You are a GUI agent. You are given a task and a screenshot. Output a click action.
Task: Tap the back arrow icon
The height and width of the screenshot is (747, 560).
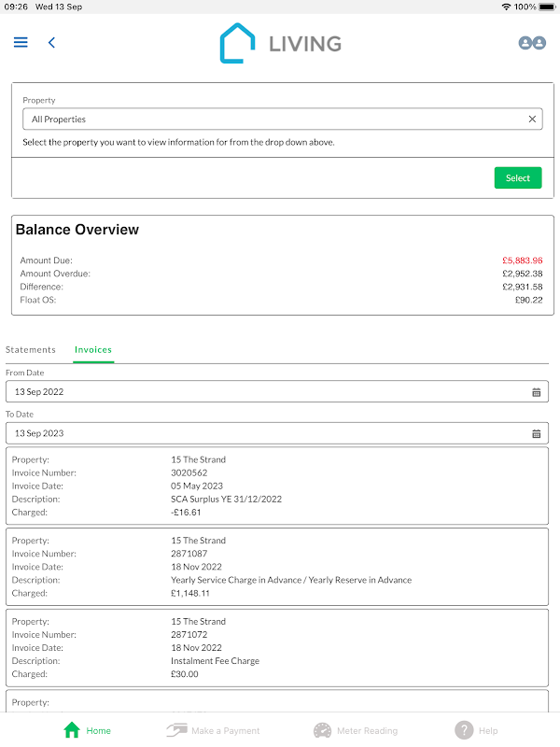point(51,42)
